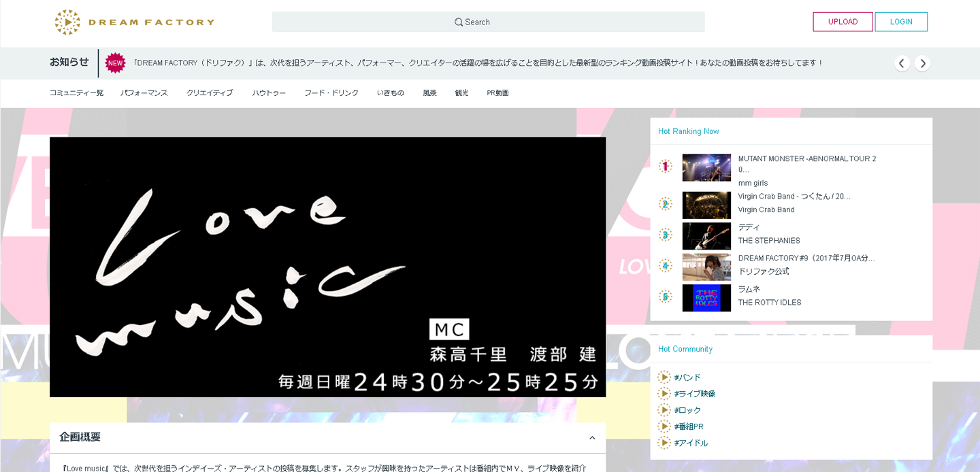Viewport: 980px width, 472px height.
Task: Open MUTANT MONSTER video thumbnail
Action: (x=706, y=167)
